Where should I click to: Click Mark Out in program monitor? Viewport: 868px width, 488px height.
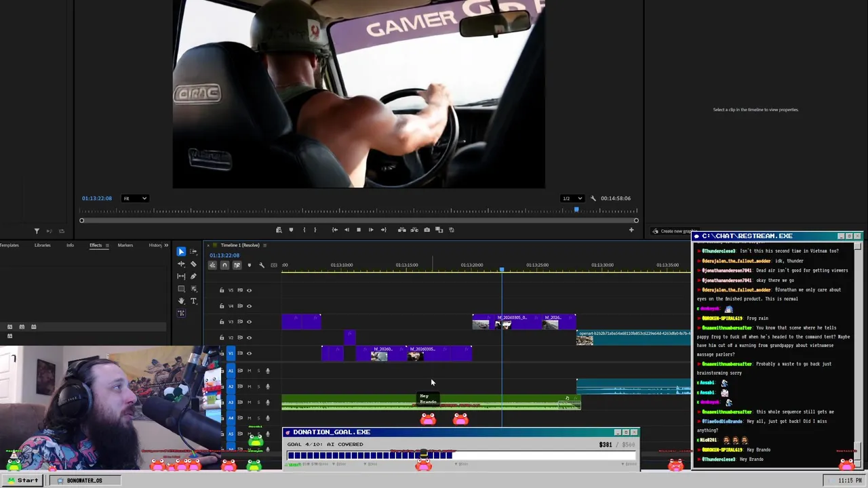(315, 230)
